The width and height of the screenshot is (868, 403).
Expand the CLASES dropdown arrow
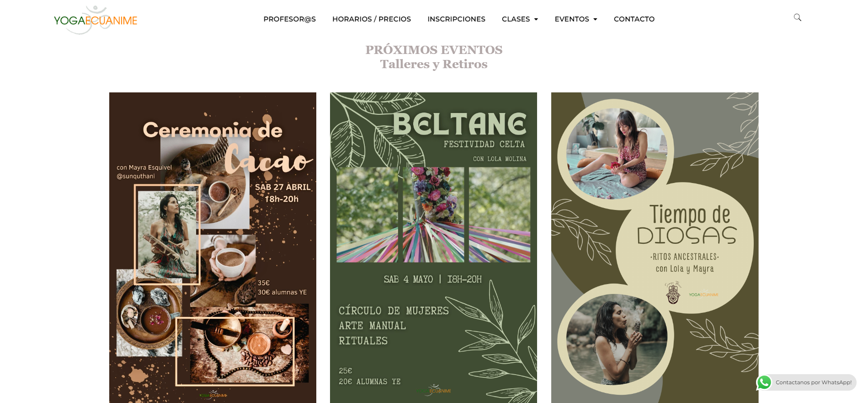point(536,19)
